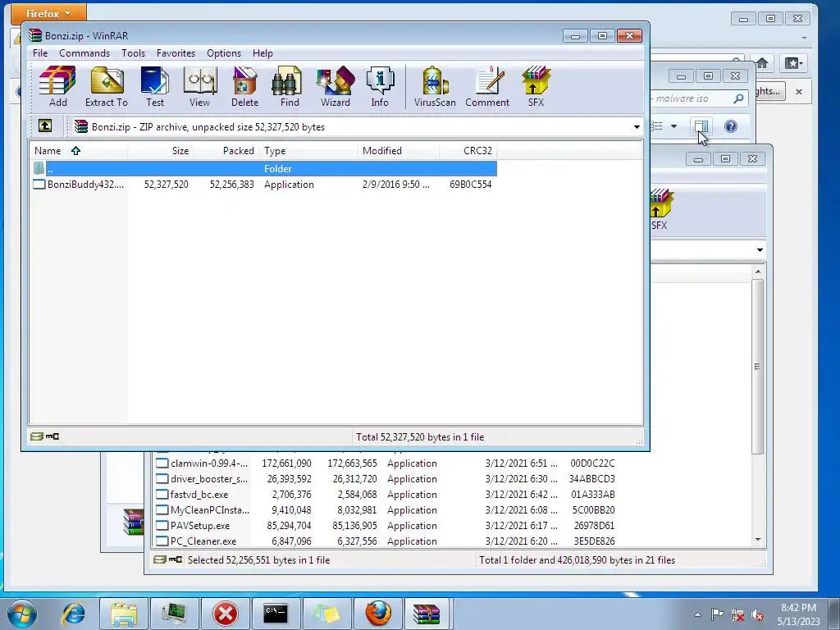Sort by the Size column header
Image resolution: width=840 pixels, height=630 pixels.
[161, 151]
